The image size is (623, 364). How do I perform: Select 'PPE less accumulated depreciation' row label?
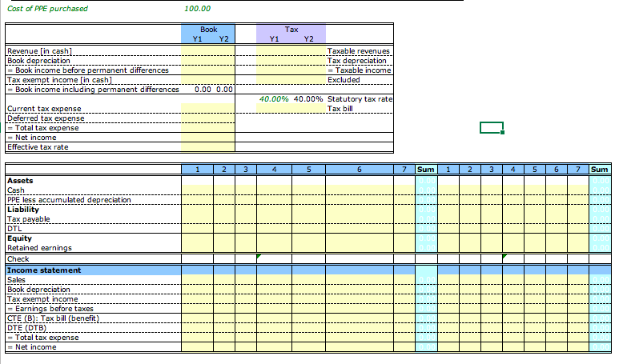pyautogui.click(x=69, y=200)
